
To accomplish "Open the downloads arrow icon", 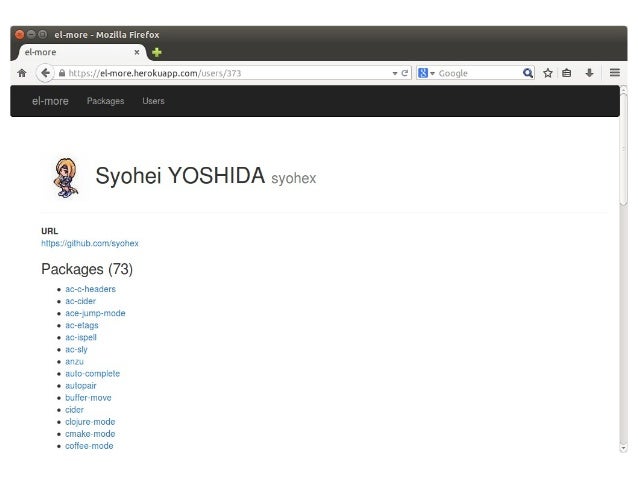I will pos(589,73).
